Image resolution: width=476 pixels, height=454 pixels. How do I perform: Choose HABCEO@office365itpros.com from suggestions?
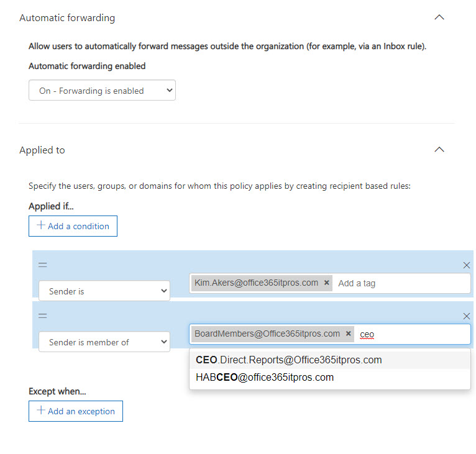265,377
